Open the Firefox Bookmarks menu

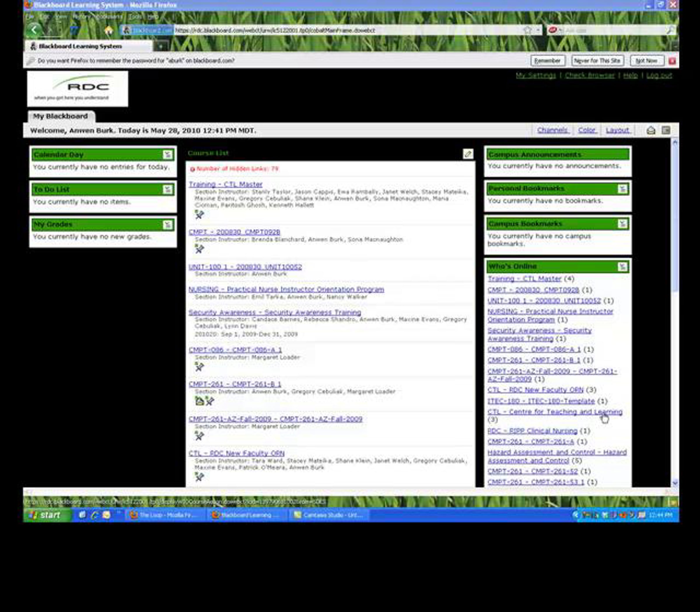pos(109,16)
